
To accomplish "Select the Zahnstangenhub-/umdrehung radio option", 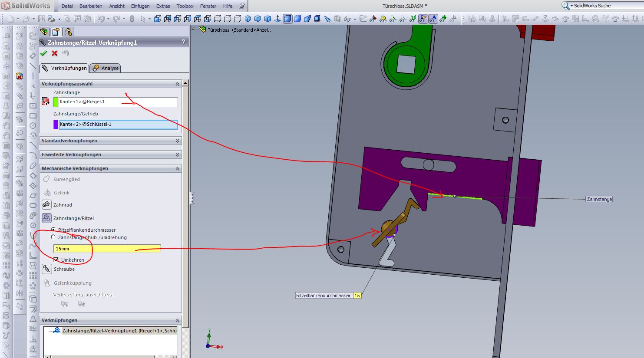I will (x=53, y=237).
